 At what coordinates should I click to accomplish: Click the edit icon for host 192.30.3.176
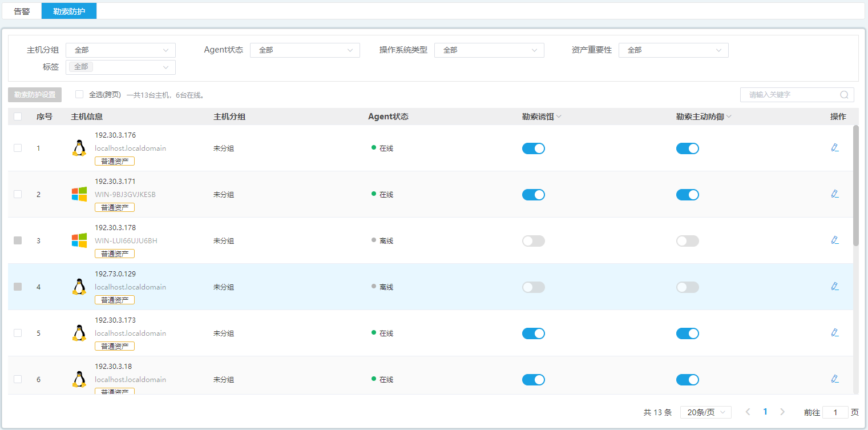click(835, 148)
